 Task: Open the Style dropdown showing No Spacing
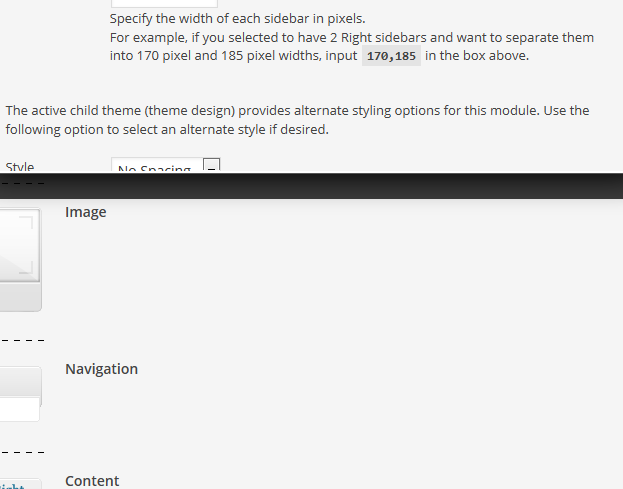[155, 168]
